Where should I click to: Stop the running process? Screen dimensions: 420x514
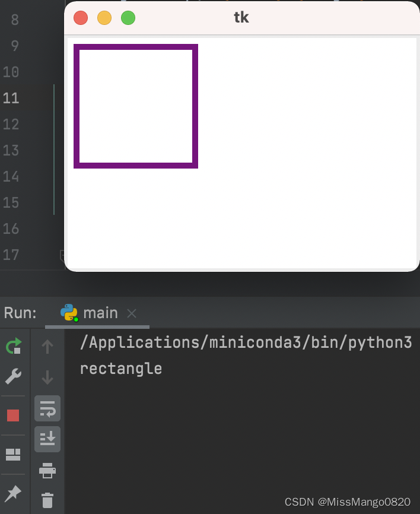click(13, 415)
